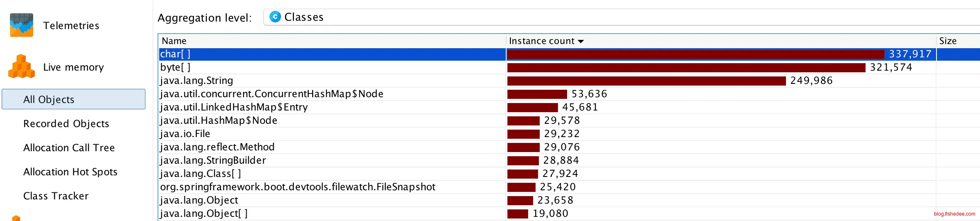Switch to Recorded Objects view

tap(66, 124)
